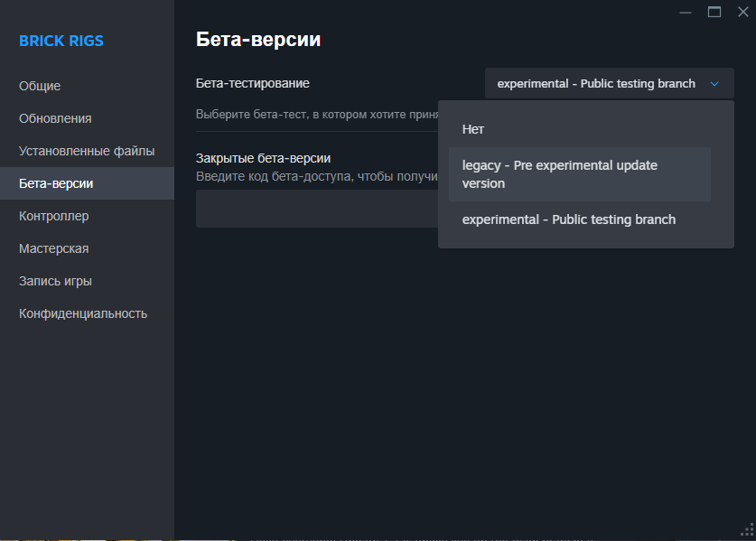The image size is (756, 541).
Task: Close the properties window
Action: tap(743, 12)
